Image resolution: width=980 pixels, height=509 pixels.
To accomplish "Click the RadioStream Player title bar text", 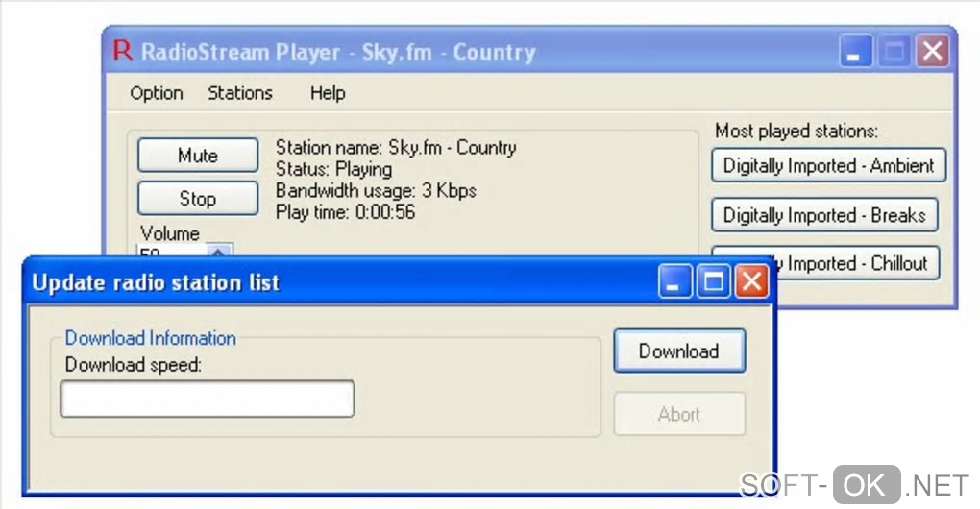I will 338,52.
